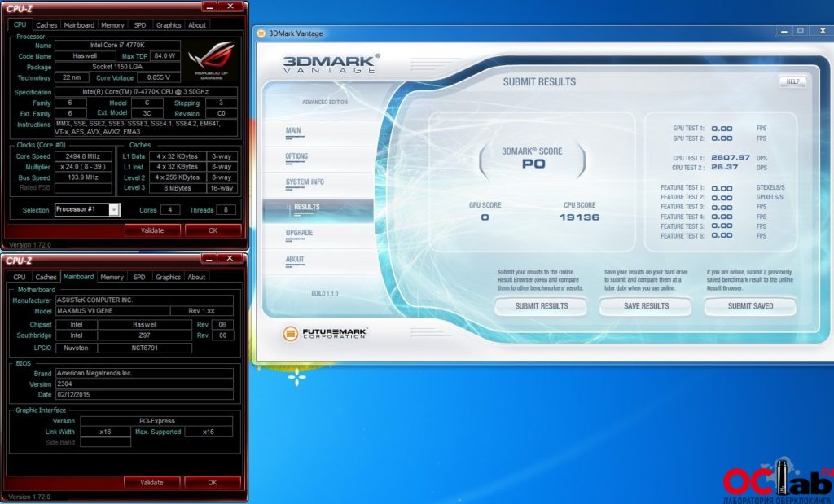Click the 3DMARK VANTAGE logo

(331, 64)
